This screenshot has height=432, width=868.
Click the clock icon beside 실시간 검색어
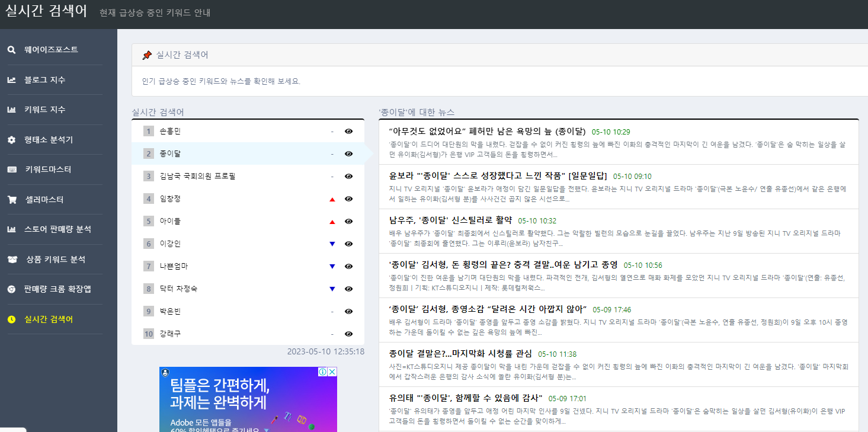click(x=11, y=319)
